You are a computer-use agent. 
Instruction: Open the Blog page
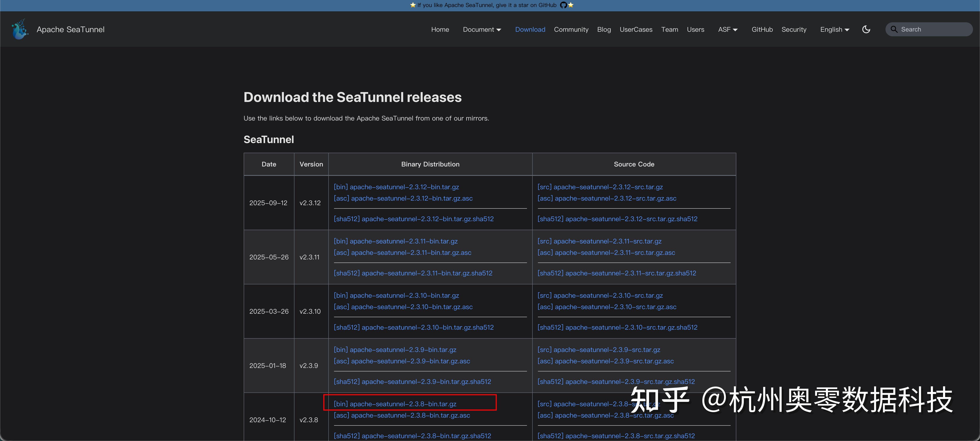604,29
